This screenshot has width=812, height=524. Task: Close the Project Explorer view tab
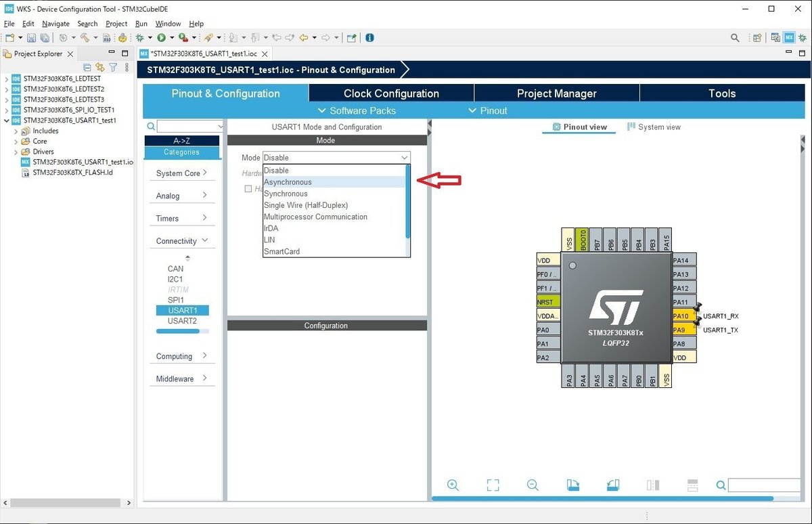71,53
